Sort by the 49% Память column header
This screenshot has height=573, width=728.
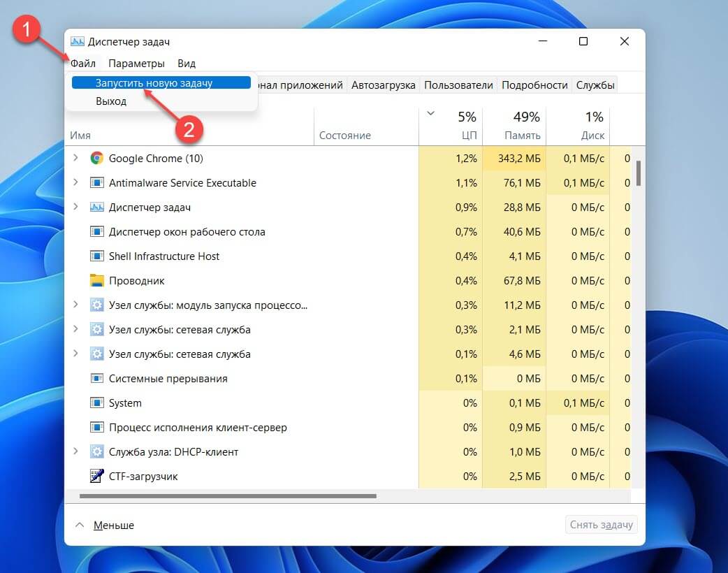click(x=514, y=126)
